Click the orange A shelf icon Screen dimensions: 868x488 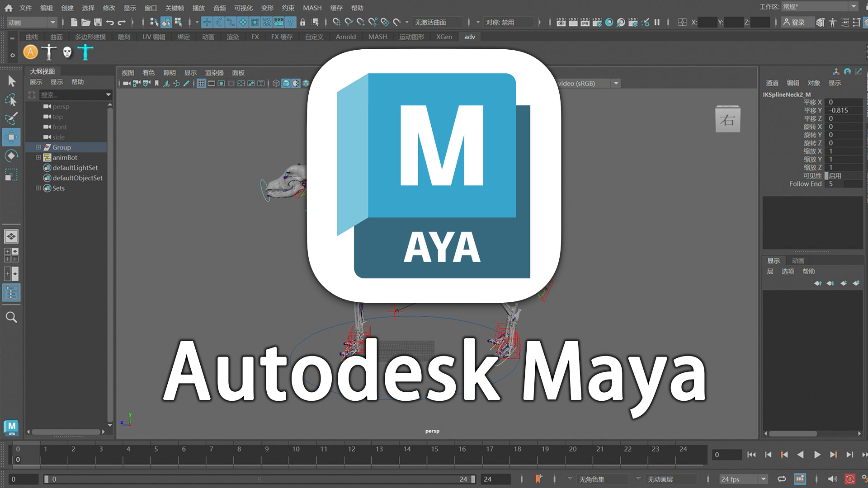(x=30, y=52)
